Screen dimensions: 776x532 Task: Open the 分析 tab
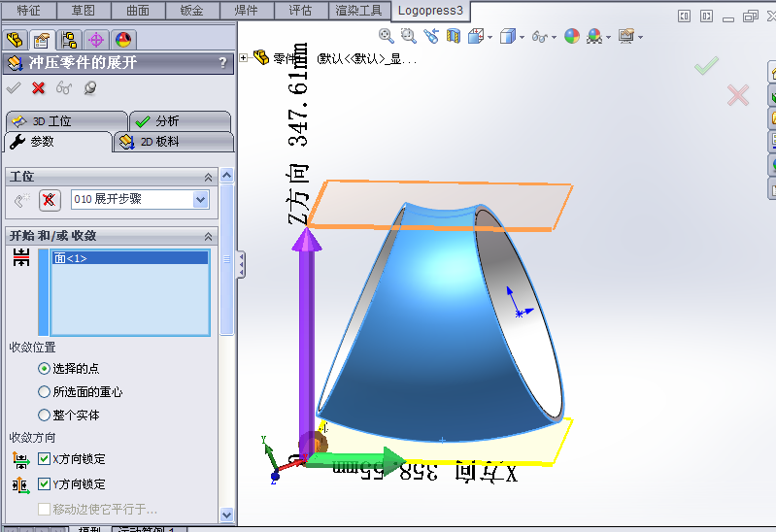(180, 121)
